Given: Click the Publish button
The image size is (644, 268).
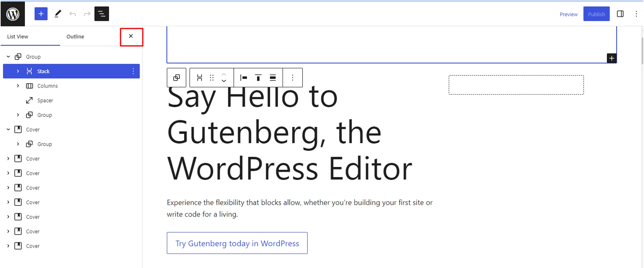Looking at the screenshot, I should [596, 14].
